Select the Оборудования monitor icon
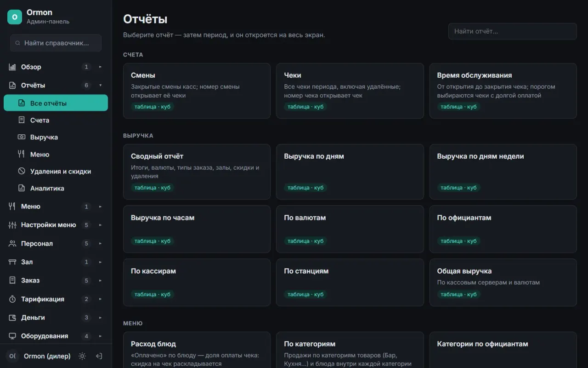 click(x=12, y=336)
